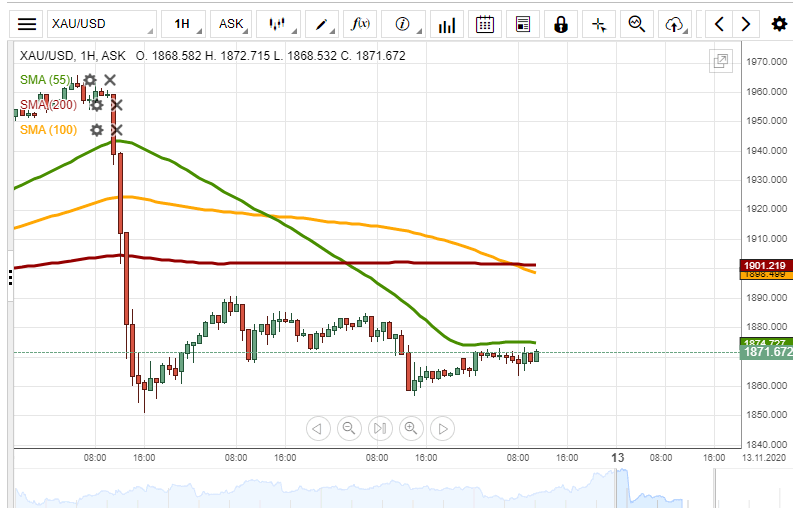Open the hamburger main menu
This screenshot has width=793, height=511.
coord(28,24)
